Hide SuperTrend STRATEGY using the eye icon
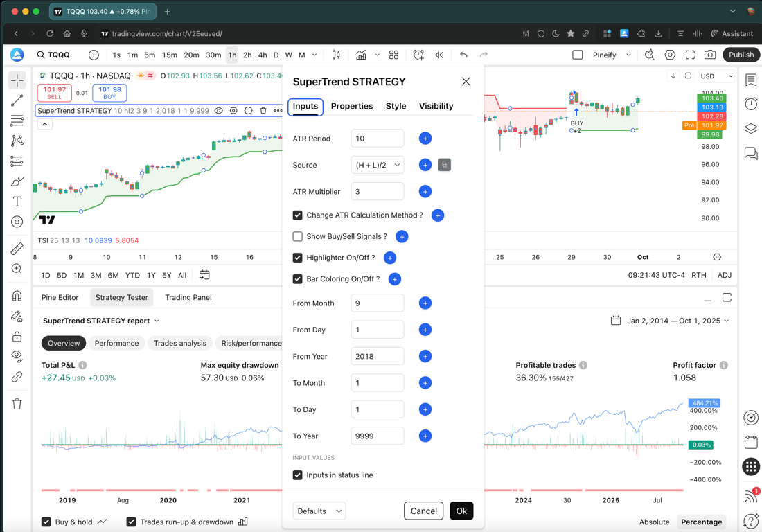The image size is (762, 532). 219,111
